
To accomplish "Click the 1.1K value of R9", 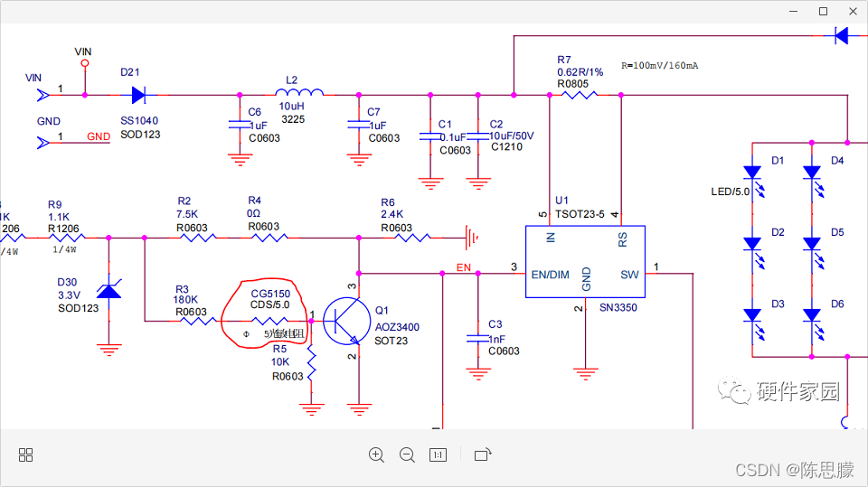I will point(59,217).
